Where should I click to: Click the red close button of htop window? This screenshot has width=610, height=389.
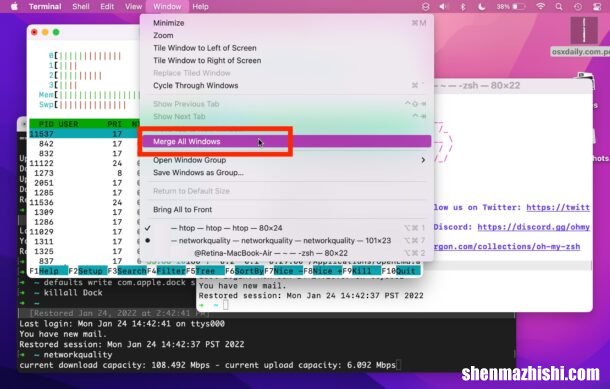pos(34,32)
